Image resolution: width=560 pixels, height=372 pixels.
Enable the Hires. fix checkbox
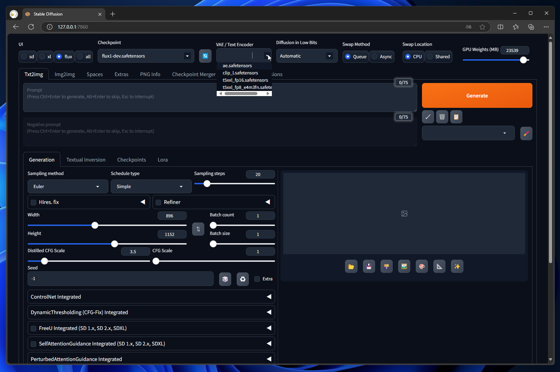click(34, 202)
